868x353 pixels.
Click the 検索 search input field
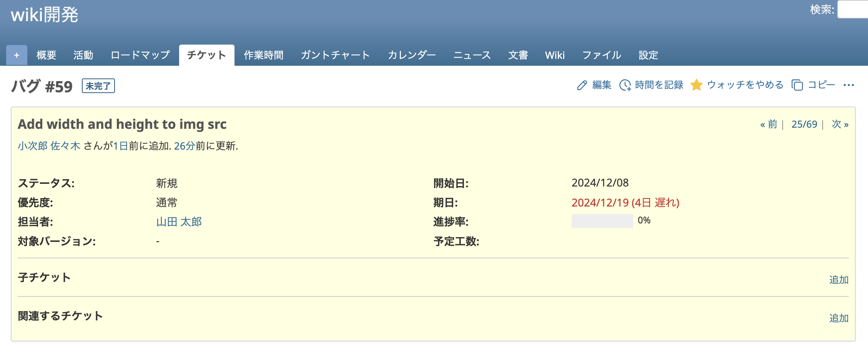[853, 9]
